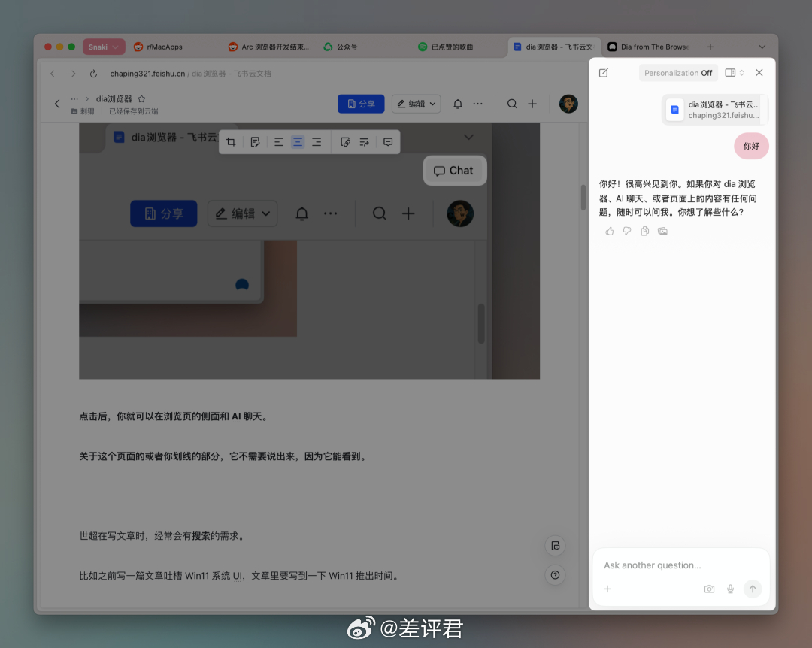Click the image caption edit icon
812x648 pixels.
(255, 142)
